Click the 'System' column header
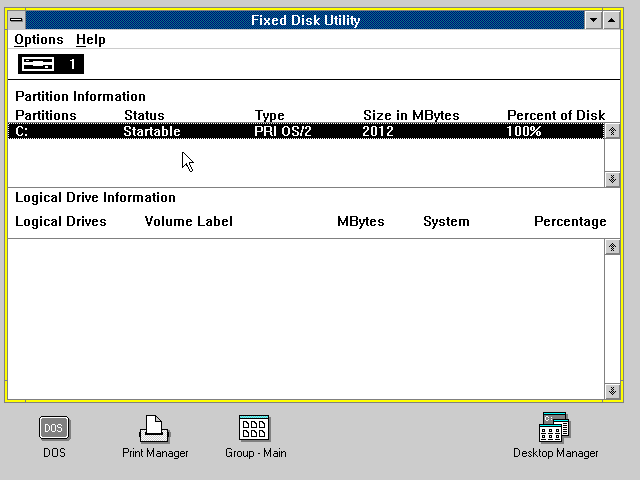The height and width of the screenshot is (480, 640). (446, 222)
